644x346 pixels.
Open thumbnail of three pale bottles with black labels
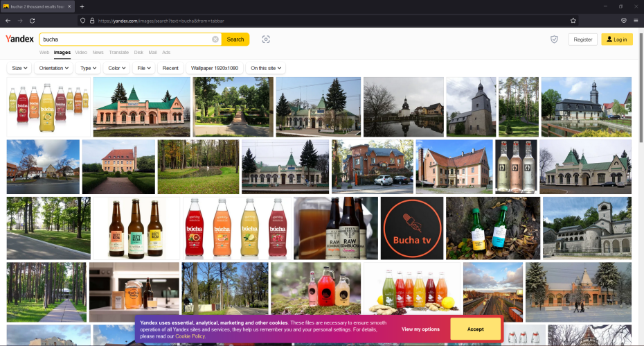pyautogui.click(x=516, y=166)
